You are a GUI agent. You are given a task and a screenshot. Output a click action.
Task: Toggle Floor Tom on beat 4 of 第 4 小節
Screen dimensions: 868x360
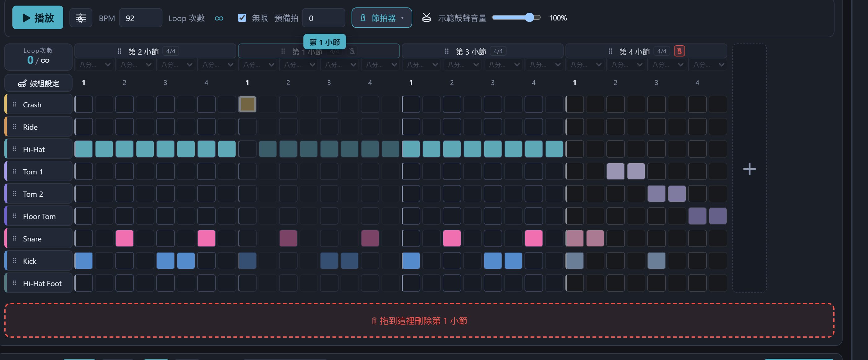697,216
